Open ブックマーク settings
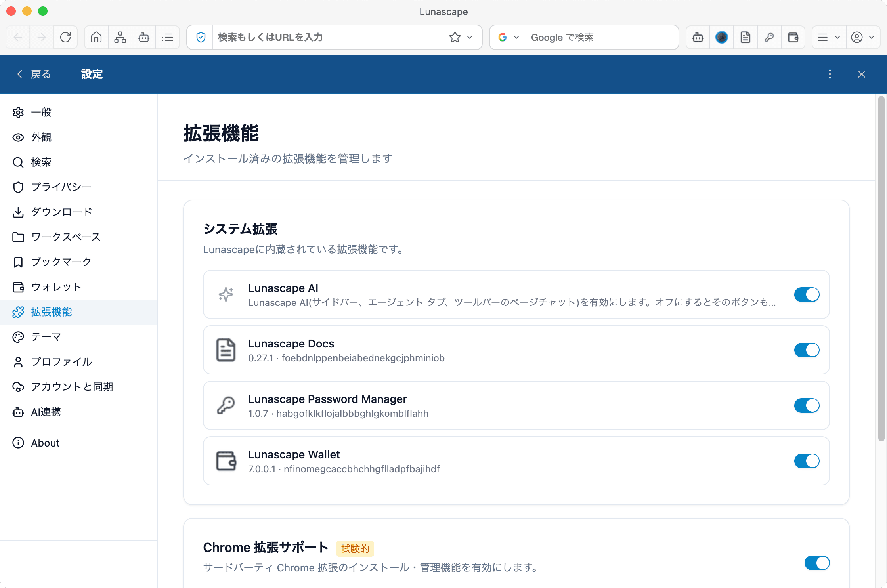This screenshot has height=588, width=887. tap(78, 262)
